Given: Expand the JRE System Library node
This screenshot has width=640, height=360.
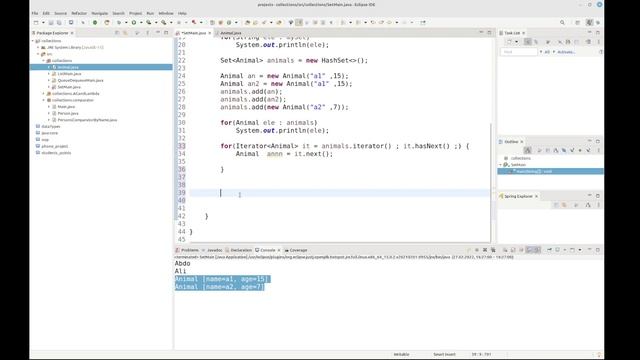Looking at the screenshot, I should pyautogui.click(x=38, y=47).
